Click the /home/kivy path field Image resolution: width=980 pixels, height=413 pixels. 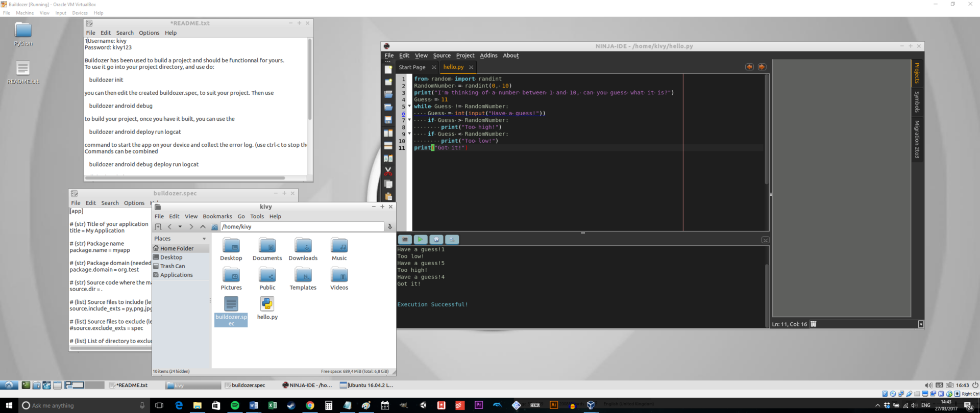click(301, 227)
